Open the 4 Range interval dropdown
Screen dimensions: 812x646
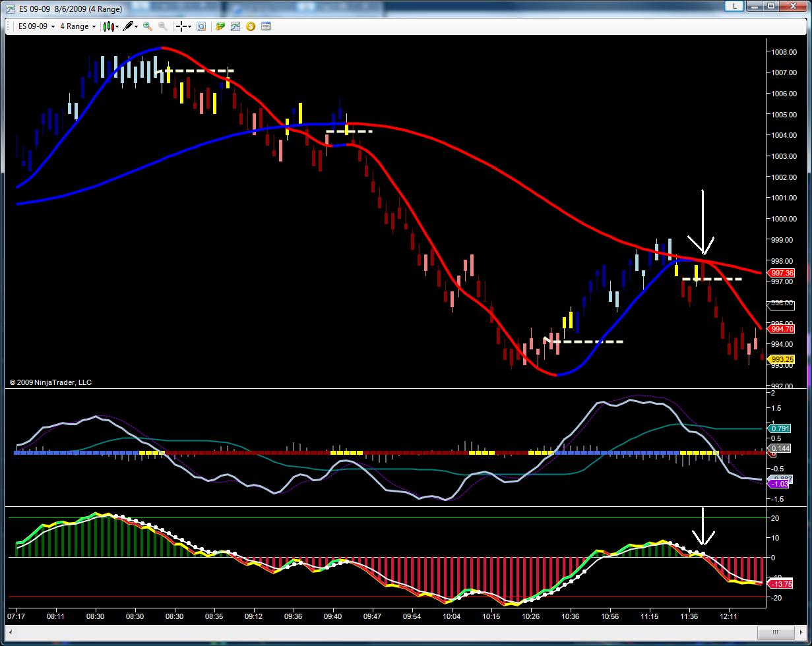click(78, 26)
